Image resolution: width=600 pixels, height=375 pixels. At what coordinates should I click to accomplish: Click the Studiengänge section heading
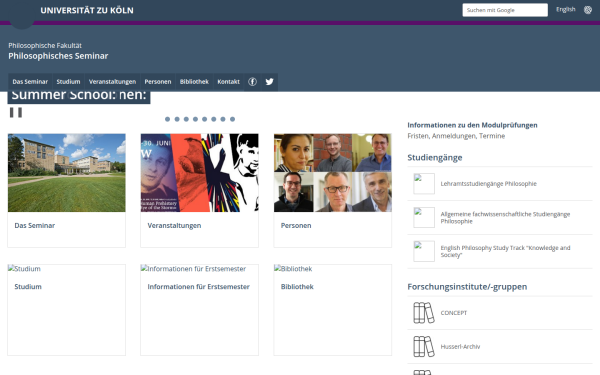tap(435, 157)
